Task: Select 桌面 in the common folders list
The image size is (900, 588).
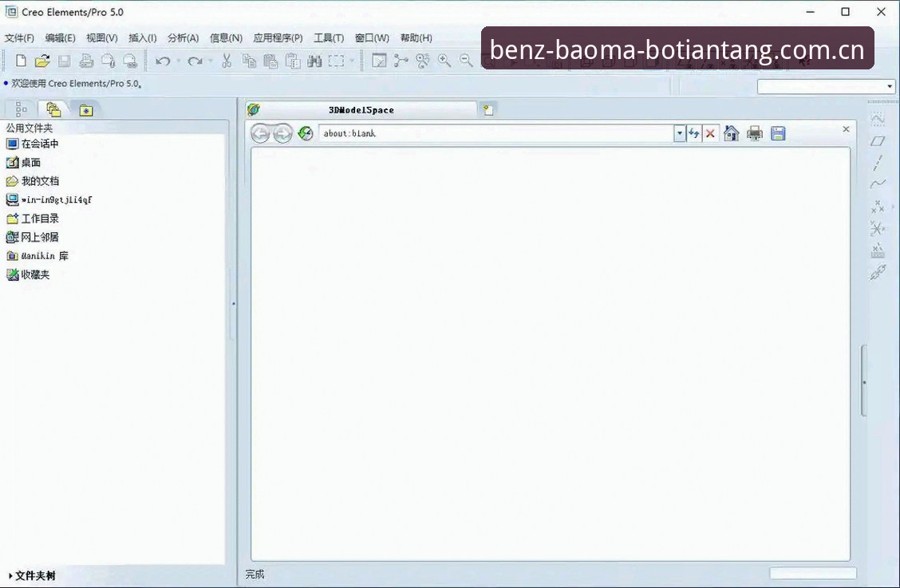Action: pos(23,163)
